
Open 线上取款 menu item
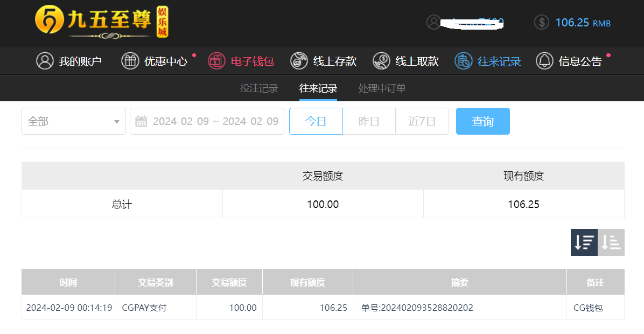417,61
